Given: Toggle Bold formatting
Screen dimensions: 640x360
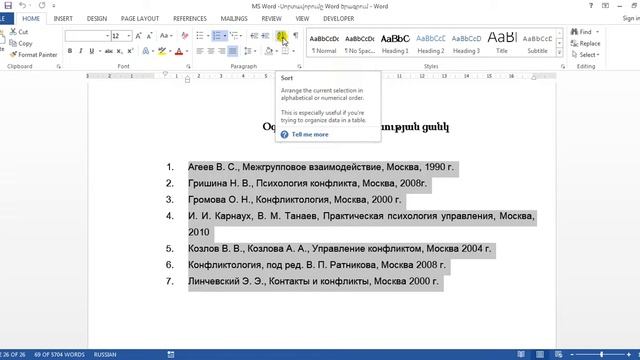Looking at the screenshot, I should pyautogui.click(x=70, y=51).
